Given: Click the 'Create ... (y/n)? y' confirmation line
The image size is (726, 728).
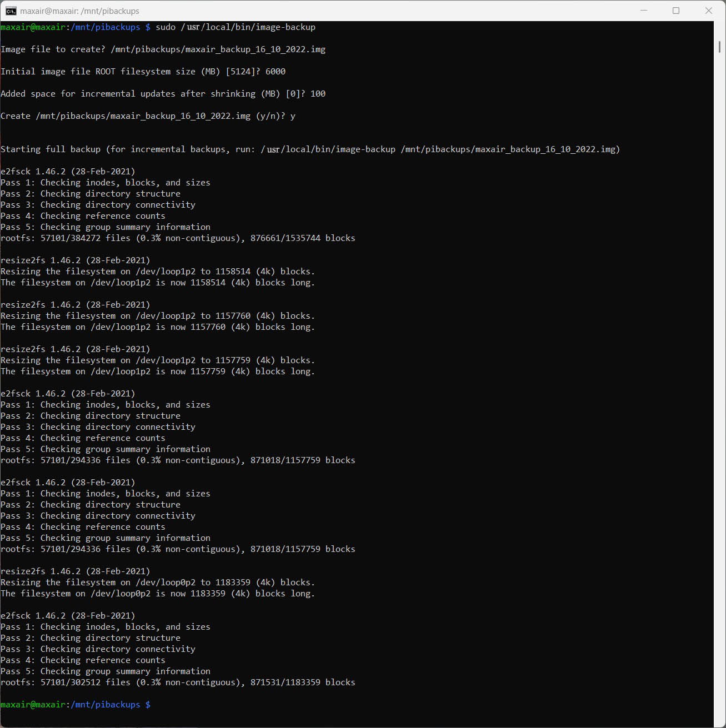Looking at the screenshot, I should pyautogui.click(x=148, y=116).
